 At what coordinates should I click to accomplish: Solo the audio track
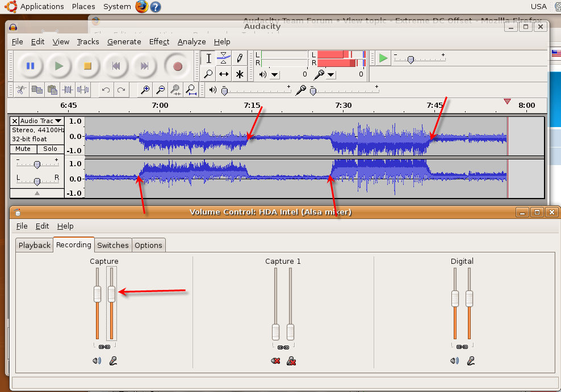click(x=51, y=149)
